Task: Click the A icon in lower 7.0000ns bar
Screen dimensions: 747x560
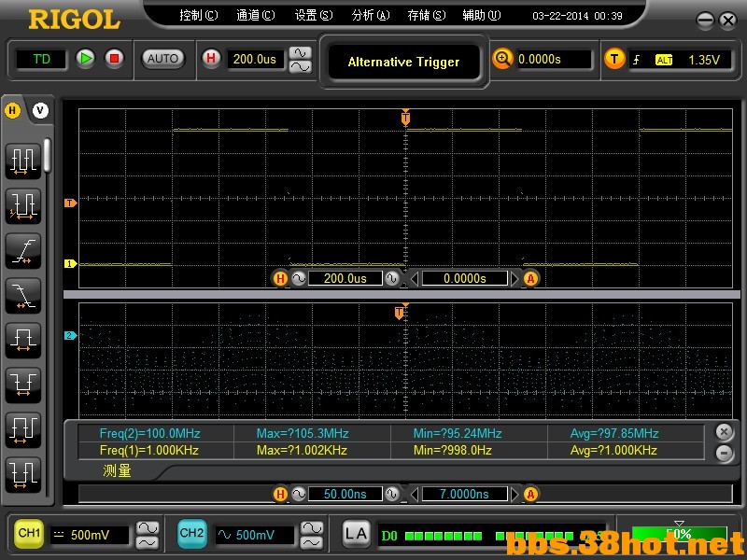Action: pyautogui.click(x=530, y=495)
